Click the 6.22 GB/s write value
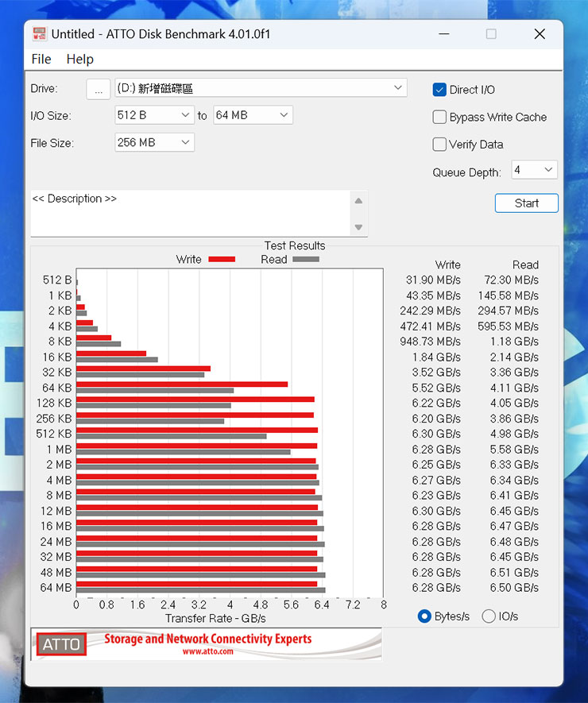Image resolution: width=588 pixels, height=703 pixels. [436, 403]
